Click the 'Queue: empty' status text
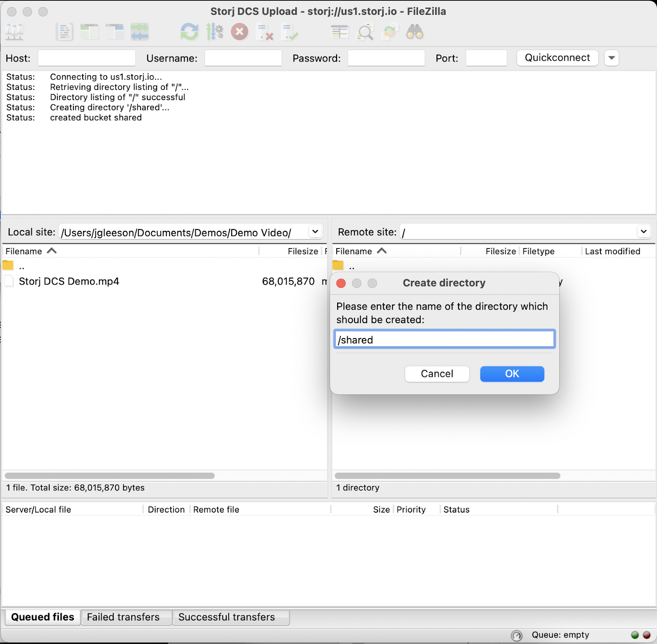The width and height of the screenshot is (657, 644). point(561,635)
